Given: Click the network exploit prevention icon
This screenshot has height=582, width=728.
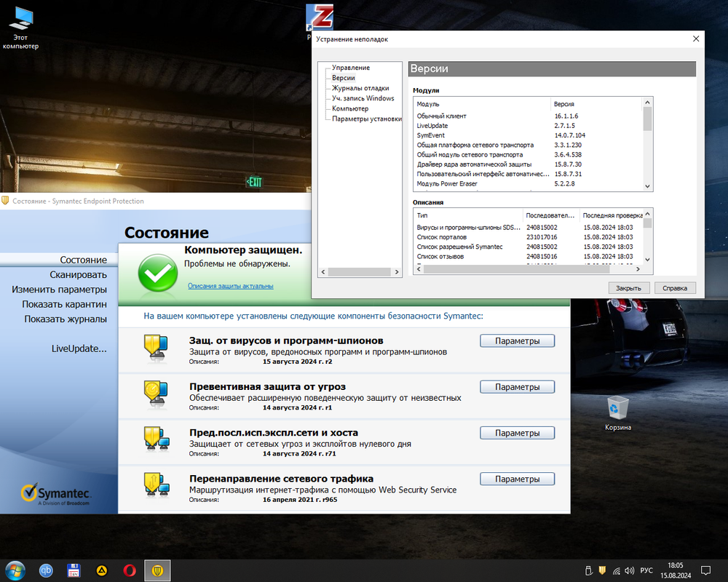Looking at the screenshot, I should click(157, 439).
